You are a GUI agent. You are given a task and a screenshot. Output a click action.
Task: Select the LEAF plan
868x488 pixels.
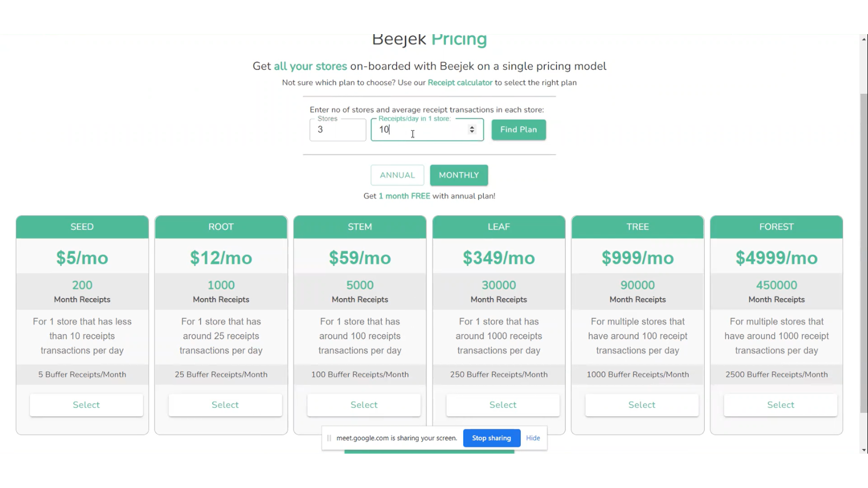pos(502,404)
